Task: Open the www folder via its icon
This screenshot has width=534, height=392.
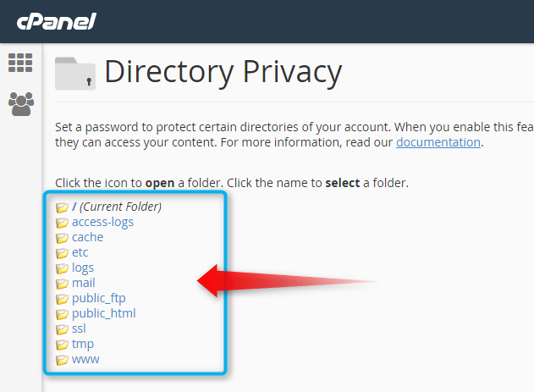Action: [x=62, y=360]
